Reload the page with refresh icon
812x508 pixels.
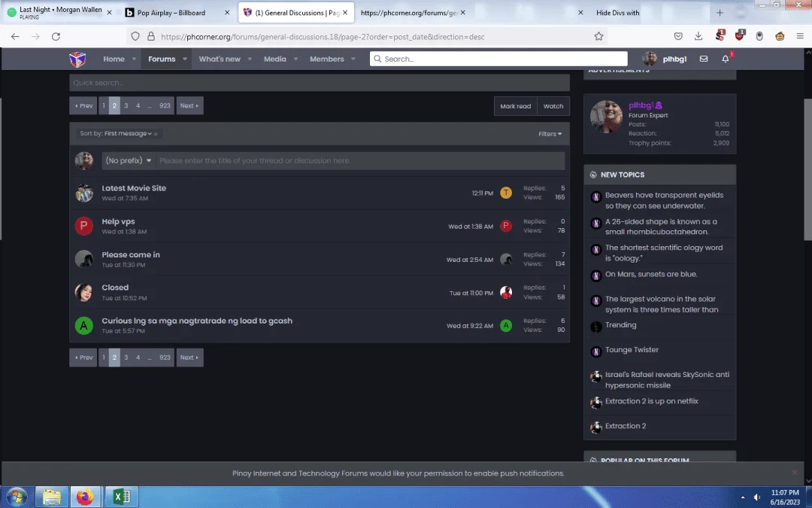tap(56, 36)
